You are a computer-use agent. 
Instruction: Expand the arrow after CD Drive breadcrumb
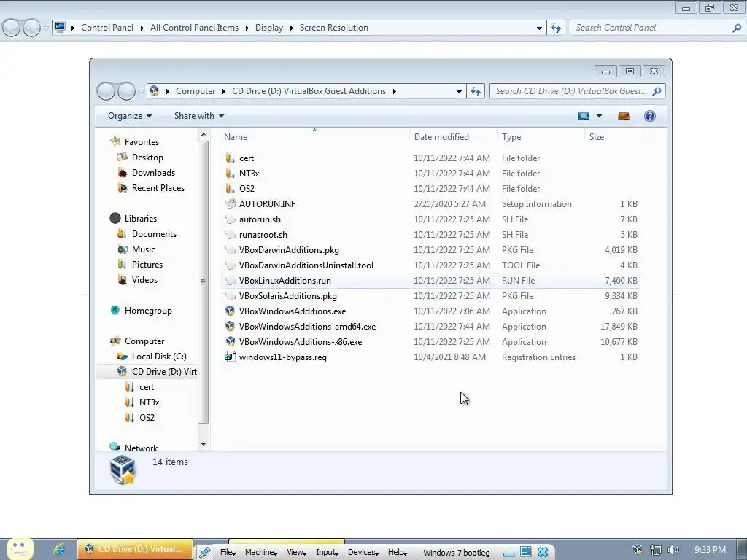[395, 91]
